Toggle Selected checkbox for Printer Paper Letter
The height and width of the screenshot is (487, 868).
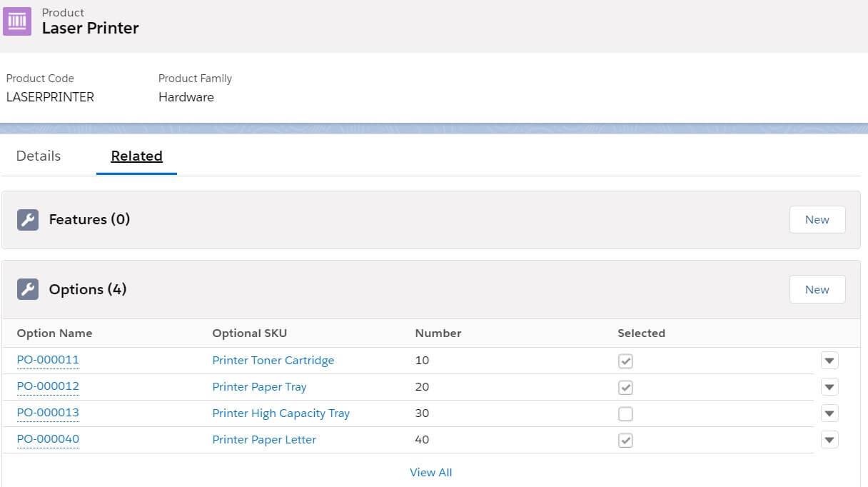(x=625, y=441)
